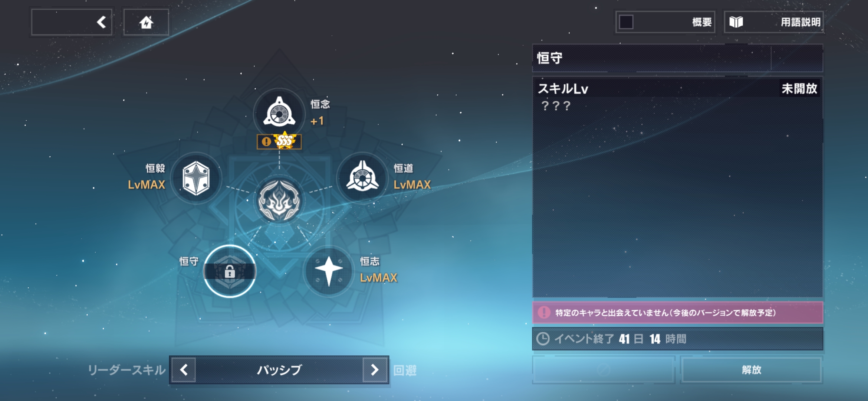Click the pink character-not-met warning banner
Viewport: 868px width, 401px height.
coord(678,313)
